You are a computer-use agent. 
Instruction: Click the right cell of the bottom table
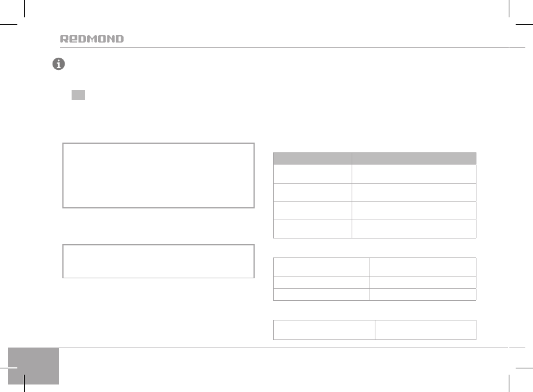click(426, 330)
